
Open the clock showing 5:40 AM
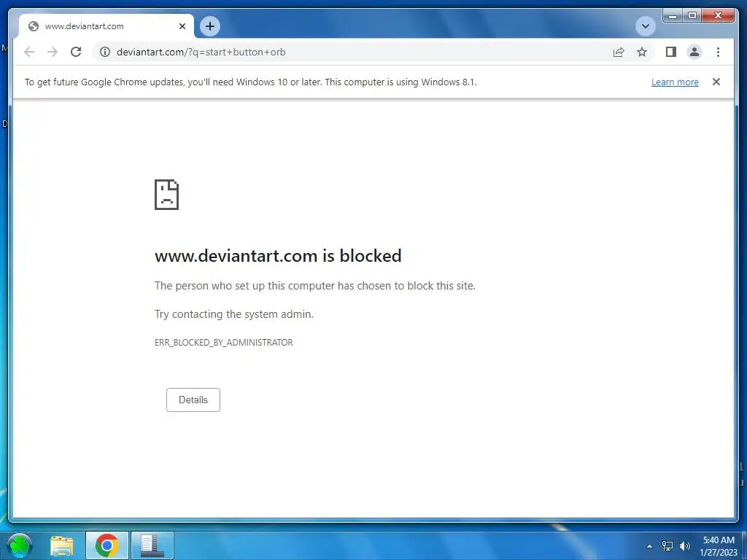pos(719,545)
